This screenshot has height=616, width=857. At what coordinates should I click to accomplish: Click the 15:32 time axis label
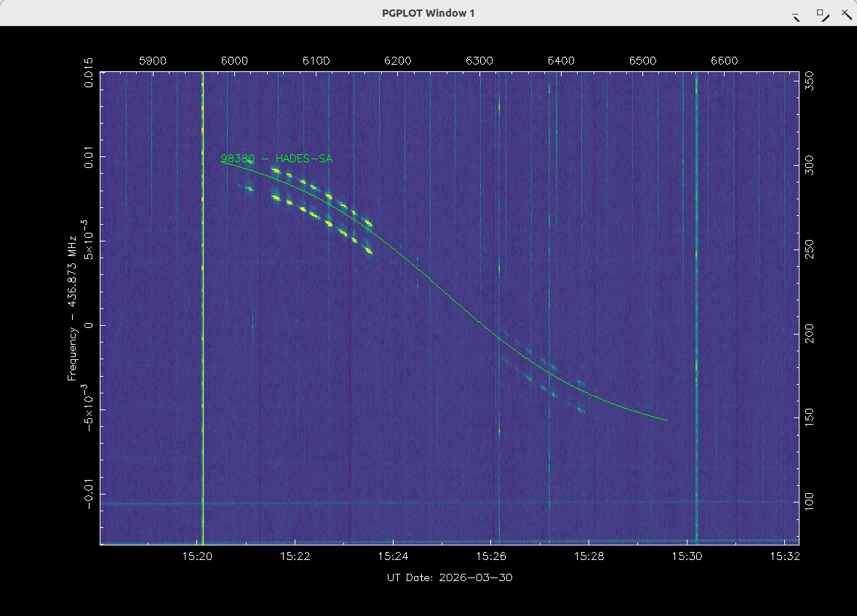tap(784, 556)
